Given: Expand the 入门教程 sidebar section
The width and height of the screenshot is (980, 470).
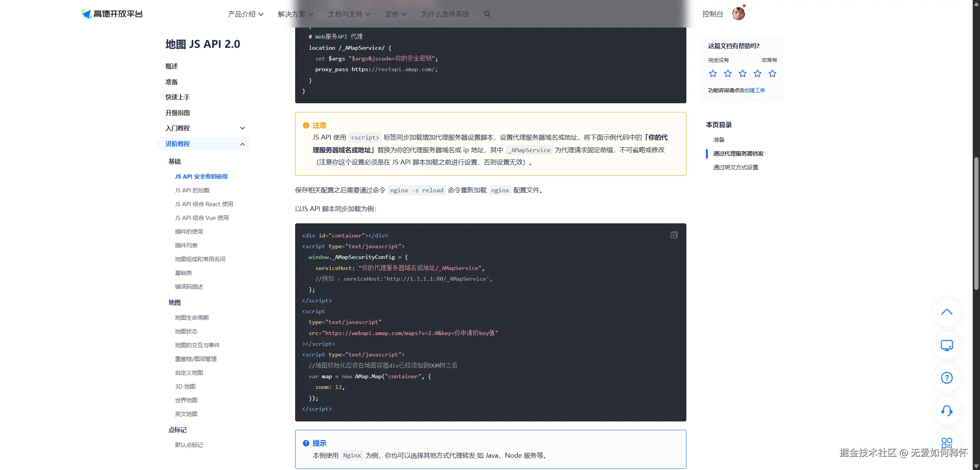Looking at the screenshot, I should coord(242,128).
